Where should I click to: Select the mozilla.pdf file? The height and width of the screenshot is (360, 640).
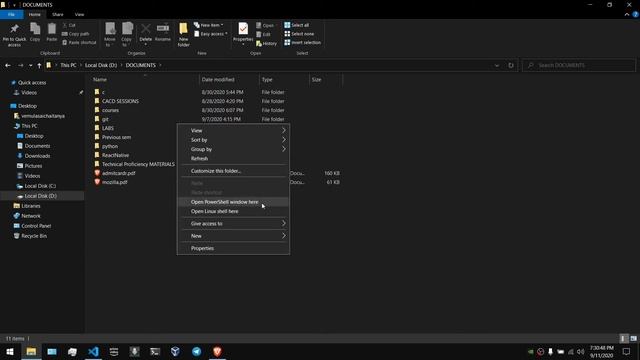pyautogui.click(x=115, y=182)
